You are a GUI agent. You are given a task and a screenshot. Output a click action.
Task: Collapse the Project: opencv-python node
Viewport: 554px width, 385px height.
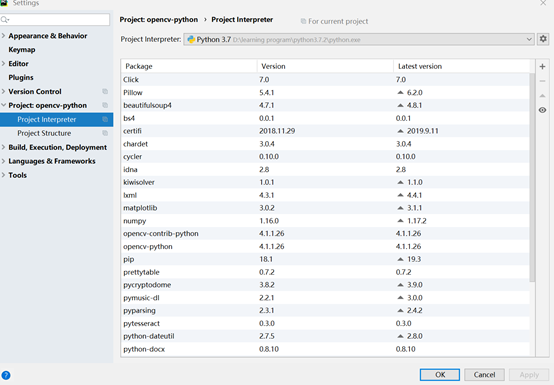[x=4, y=105]
